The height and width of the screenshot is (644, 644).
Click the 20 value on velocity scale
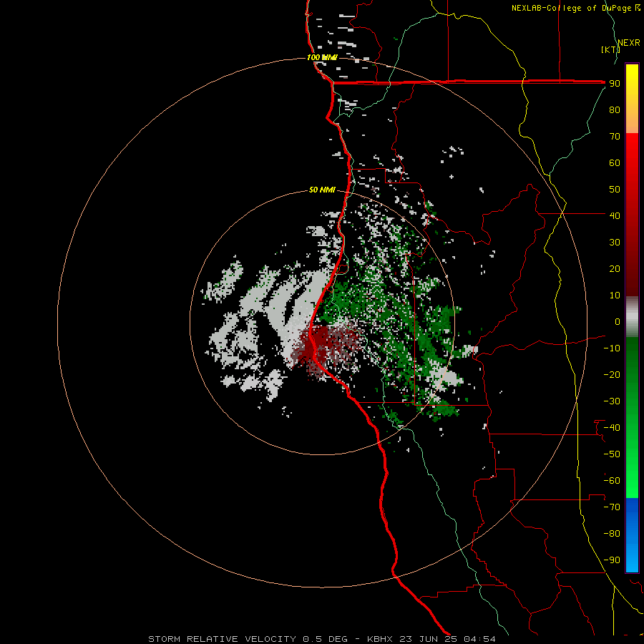(x=615, y=269)
